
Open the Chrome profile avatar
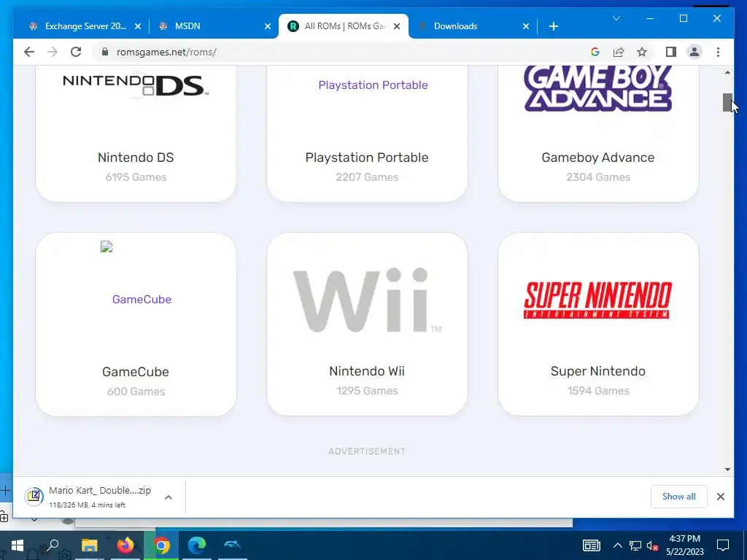(x=694, y=52)
